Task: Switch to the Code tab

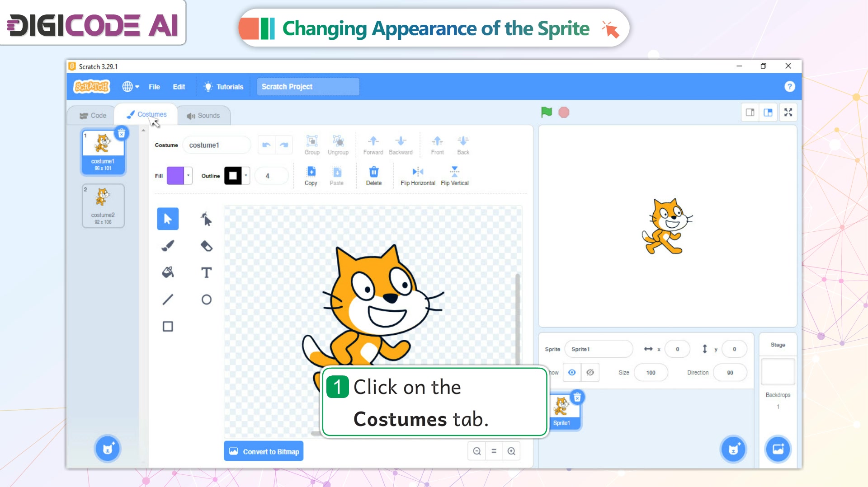Action: tap(93, 116)
